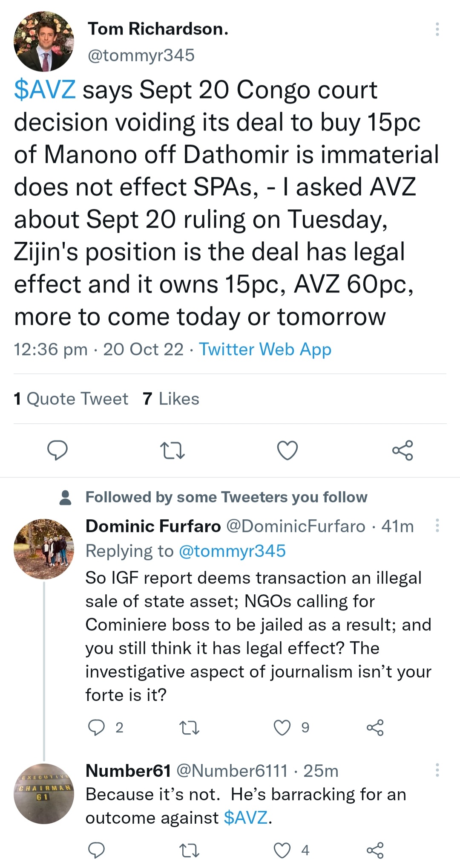Retweet Dominic Furfaro's reply
Viewport: 460px width, 868px height.
pyautogui.click(x=189, y=727)
